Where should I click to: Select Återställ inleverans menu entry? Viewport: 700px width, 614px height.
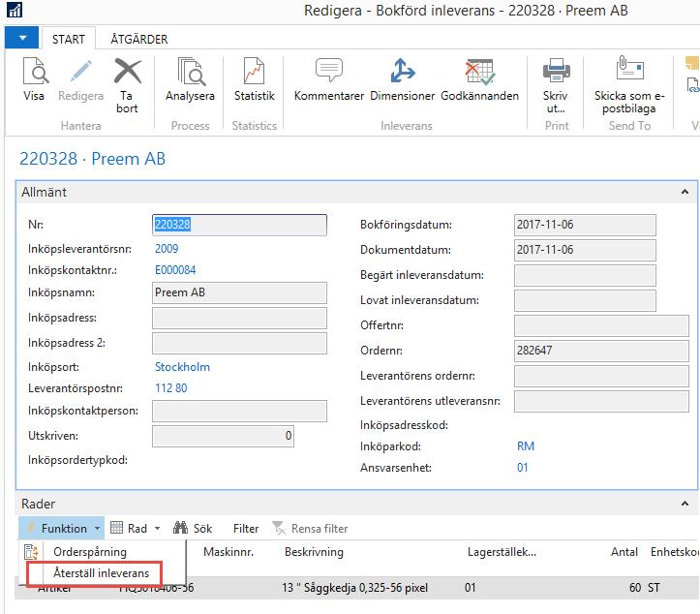(x=101, y=573)
